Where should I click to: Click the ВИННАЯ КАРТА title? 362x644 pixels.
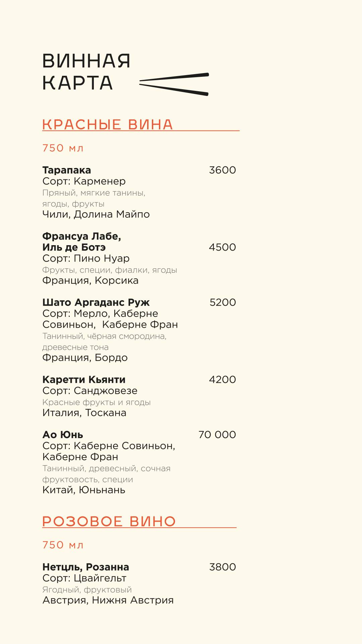86,72
